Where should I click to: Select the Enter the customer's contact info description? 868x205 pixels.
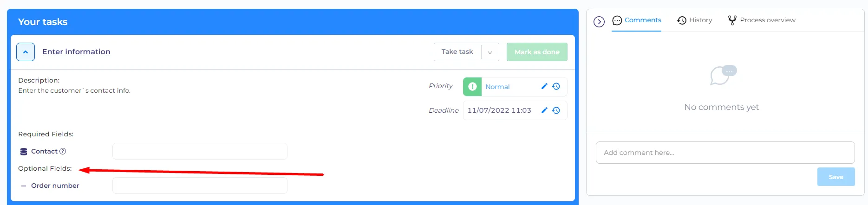point(74,90)
